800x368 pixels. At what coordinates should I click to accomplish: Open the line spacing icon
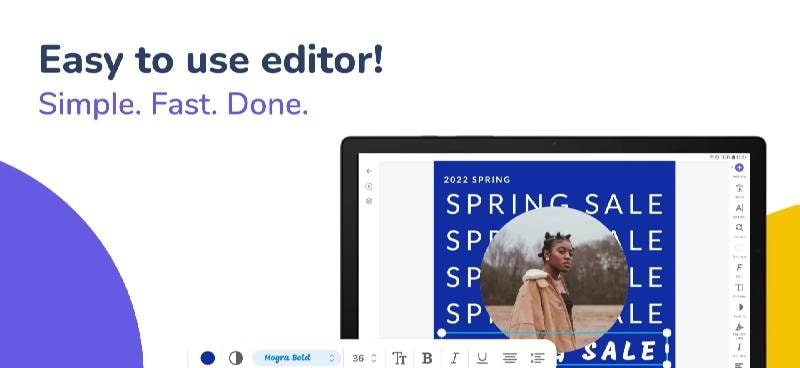[x=537, y=358]
